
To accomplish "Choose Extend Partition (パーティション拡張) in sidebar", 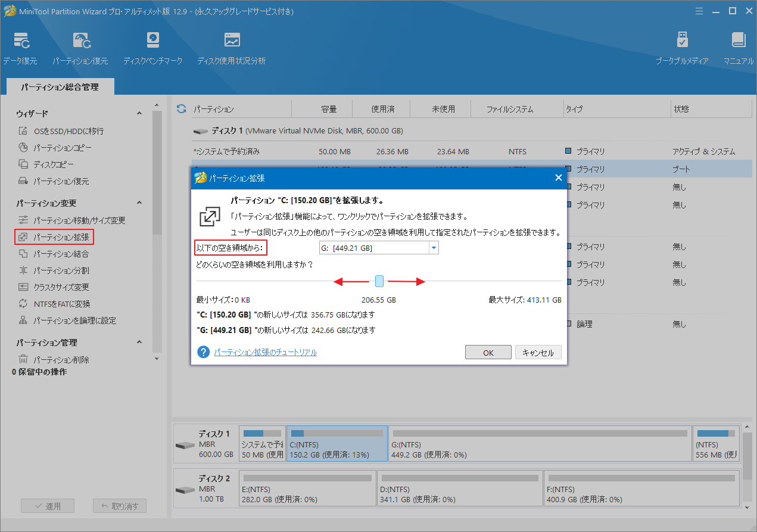I will pos(54,237).
